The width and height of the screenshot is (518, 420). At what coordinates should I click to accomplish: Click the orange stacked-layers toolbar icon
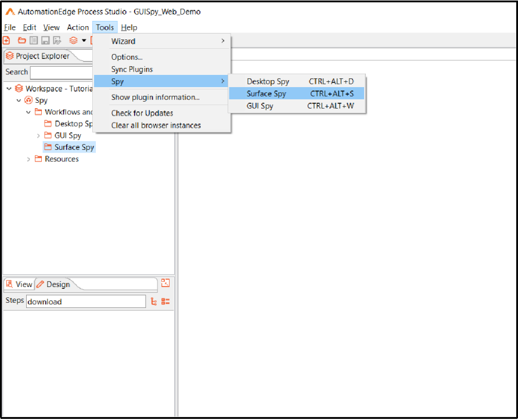coord(73,41)
